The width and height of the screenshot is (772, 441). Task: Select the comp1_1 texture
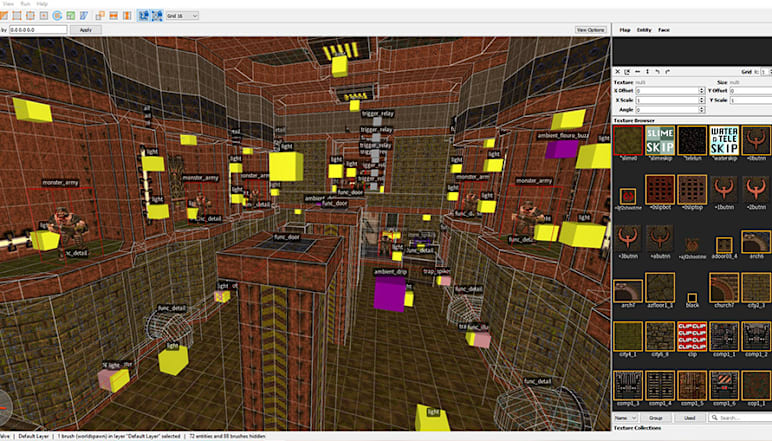click(x=724, y=337)
